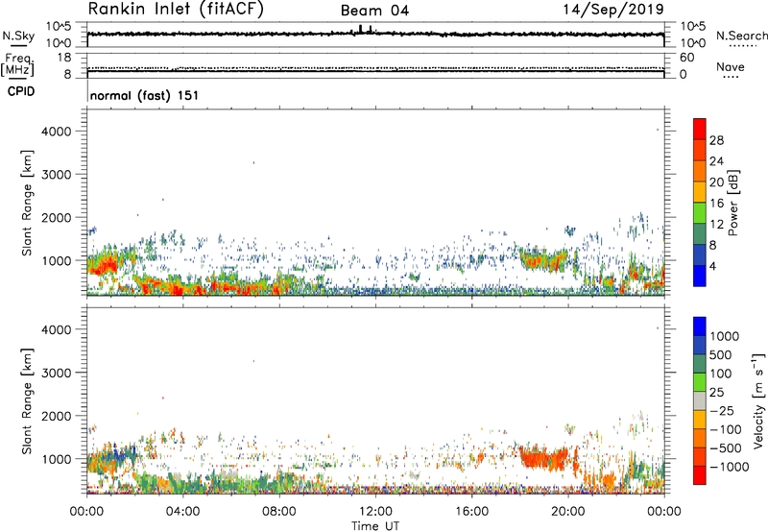Click the '-25' label on the velocity colorbar
Viewport: 768px width, 532px height.
tap(721, 411)
